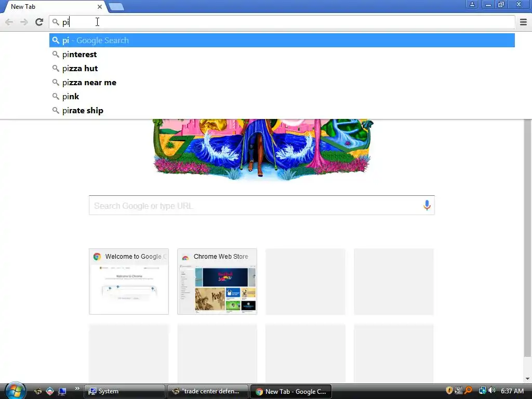
Task: Click the network tray icon
Action: click(482, 391)
